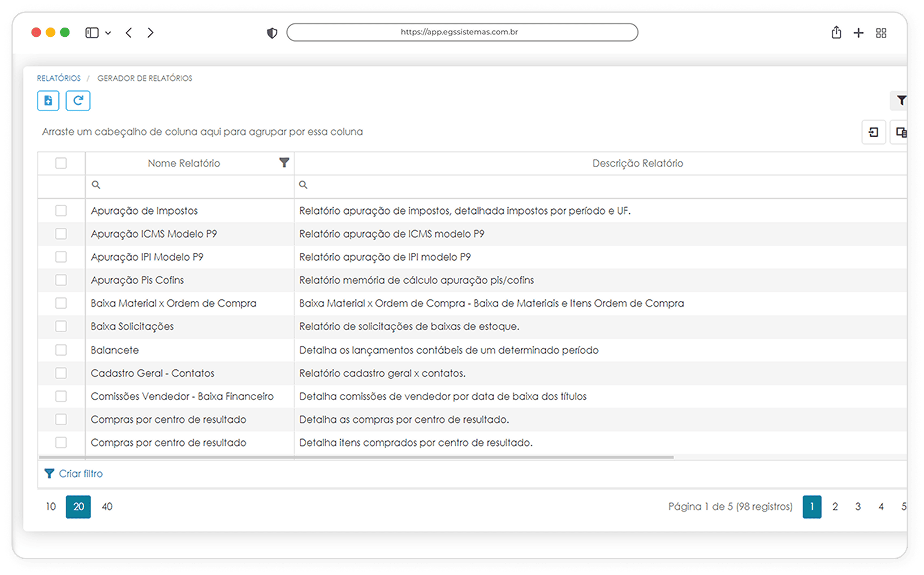Focus the browser address bar
Image resolution: width=924 pixels, height=575 pixels.
[462, 32]
